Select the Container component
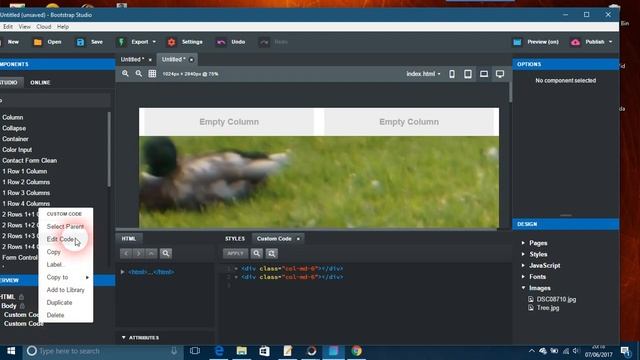The width and height of the screenshot is (640, 360). tap(15, 139)
